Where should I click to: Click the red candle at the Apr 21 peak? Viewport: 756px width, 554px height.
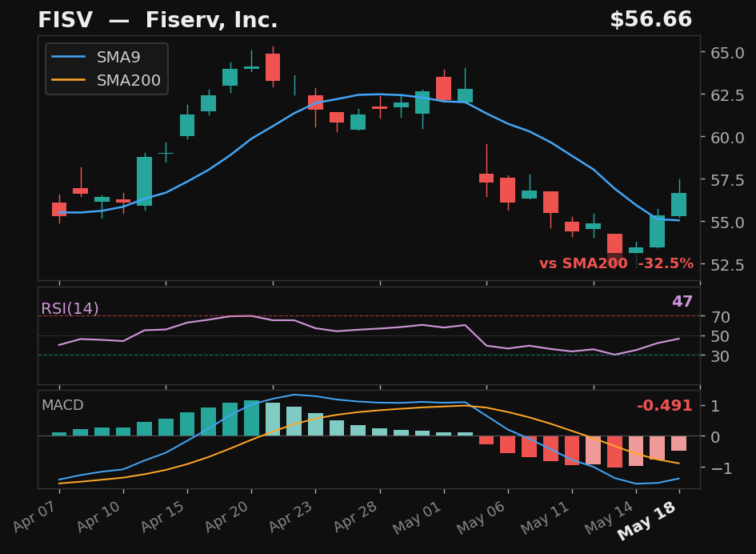(x=273, y=67)
